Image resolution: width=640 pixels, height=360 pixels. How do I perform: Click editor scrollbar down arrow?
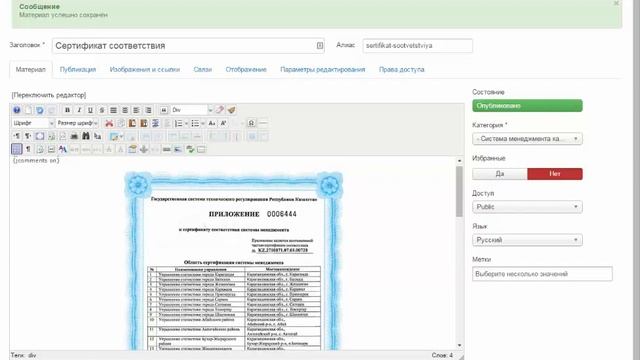pos(460,345)
